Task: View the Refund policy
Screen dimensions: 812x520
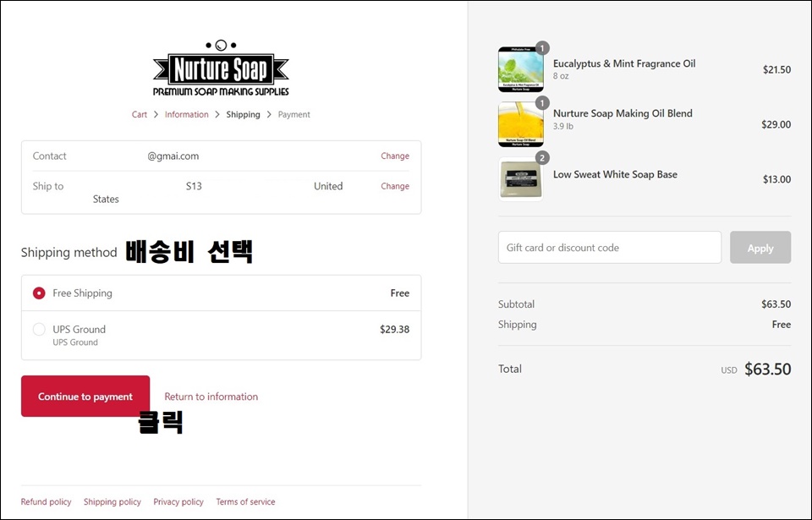Action: pos(46,502)
